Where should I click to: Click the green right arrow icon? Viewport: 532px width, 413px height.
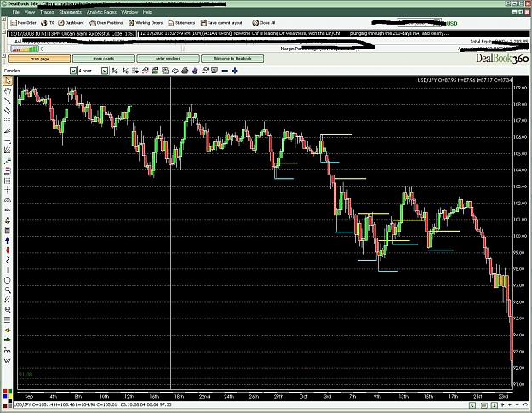[x=8, y=340]
